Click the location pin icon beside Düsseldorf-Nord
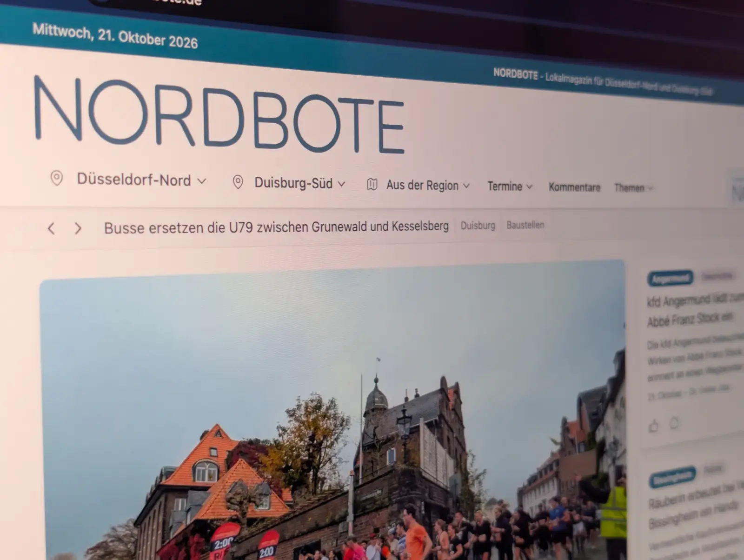Image resolution: width=744 pixels, height=560 pixels. tap(57, 178)
